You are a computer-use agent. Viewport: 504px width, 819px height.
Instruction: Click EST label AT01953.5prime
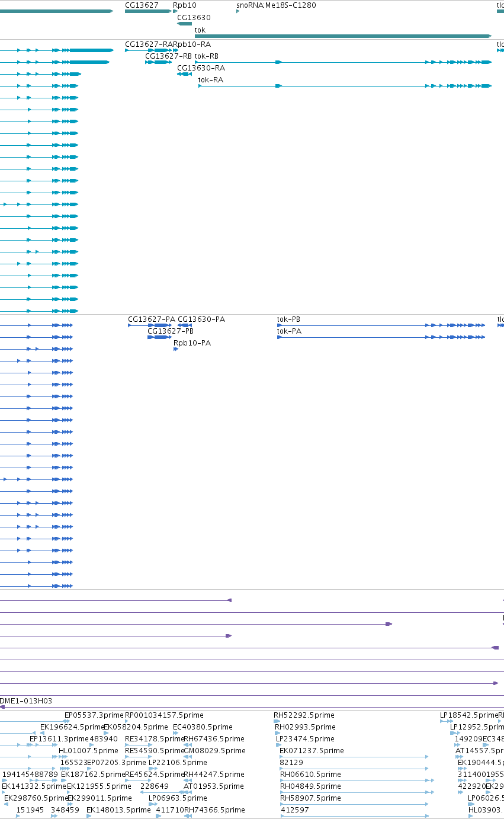(213, 786)
